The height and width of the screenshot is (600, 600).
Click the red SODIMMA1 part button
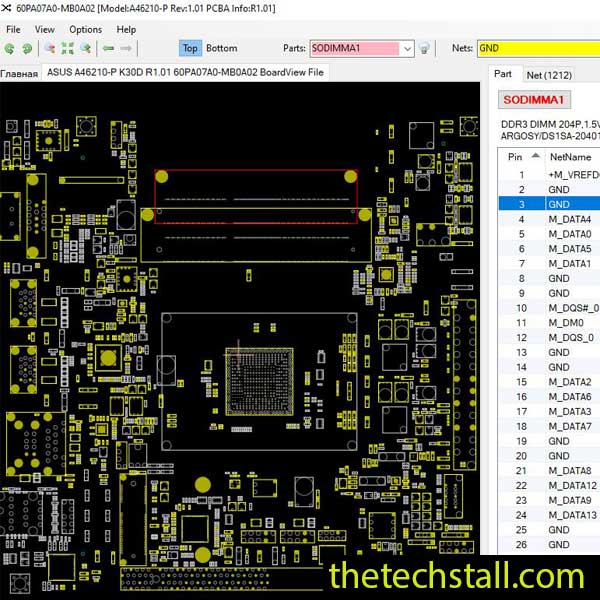click(x=534, y=100)
